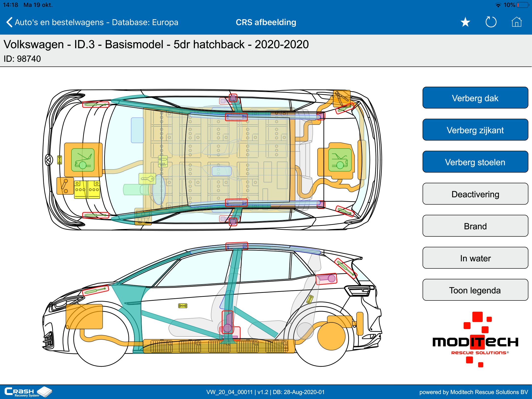Select the orange fuse symbol near front battery
This screenshot has height=399, width=532.
65,186
